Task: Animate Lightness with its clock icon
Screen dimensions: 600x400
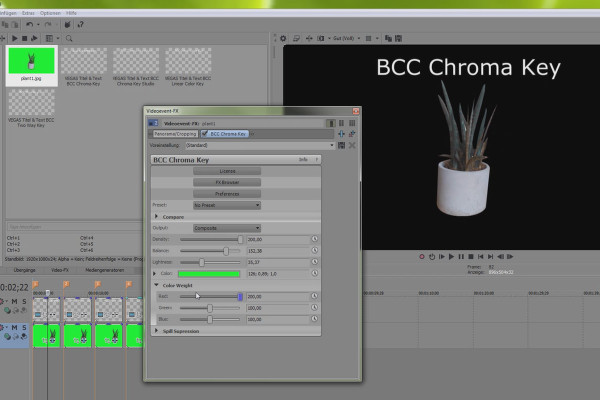Action: point(315,262)
